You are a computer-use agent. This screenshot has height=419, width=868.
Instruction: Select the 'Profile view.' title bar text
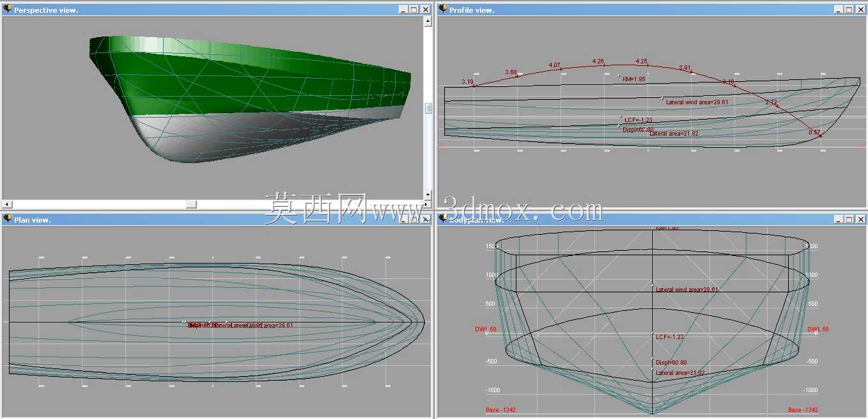pyautogui.click(x=472, y=10)
